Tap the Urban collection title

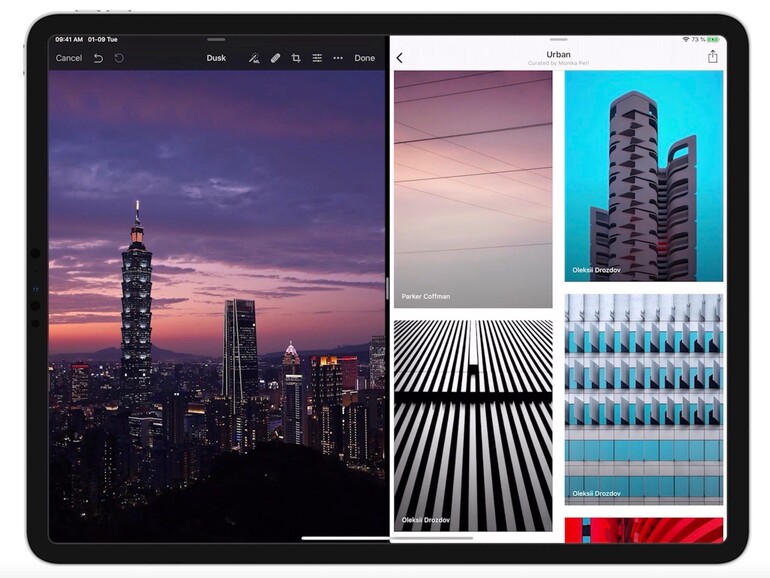(x=558, y=55)
